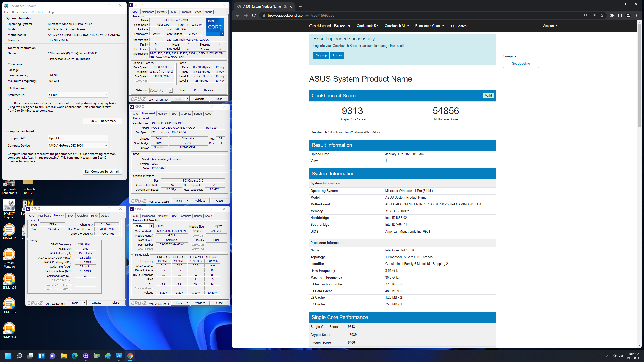Launch the 3DMark Vantage desktop shortcut
Screen dimensions: 644x362
tap(9, 258)
